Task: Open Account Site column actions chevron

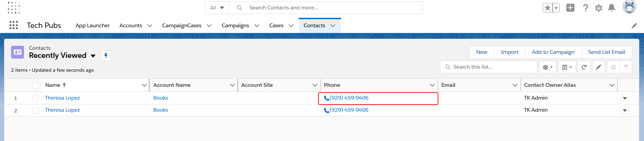Action: tap(315, 85)
